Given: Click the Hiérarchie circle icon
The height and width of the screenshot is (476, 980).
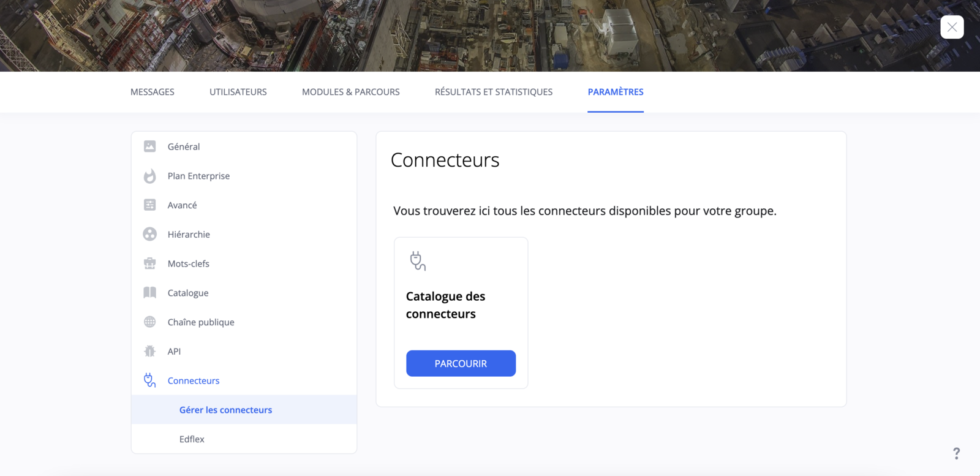Looking at the screenshot, I should click(x=149, y=234).
